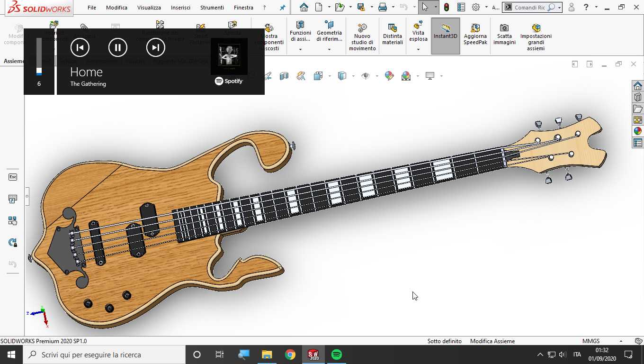This screenshot has height=364, width=644.
Task: Expand Geometria di riferimento dropdown arrow
Action: tap(329, 49)
